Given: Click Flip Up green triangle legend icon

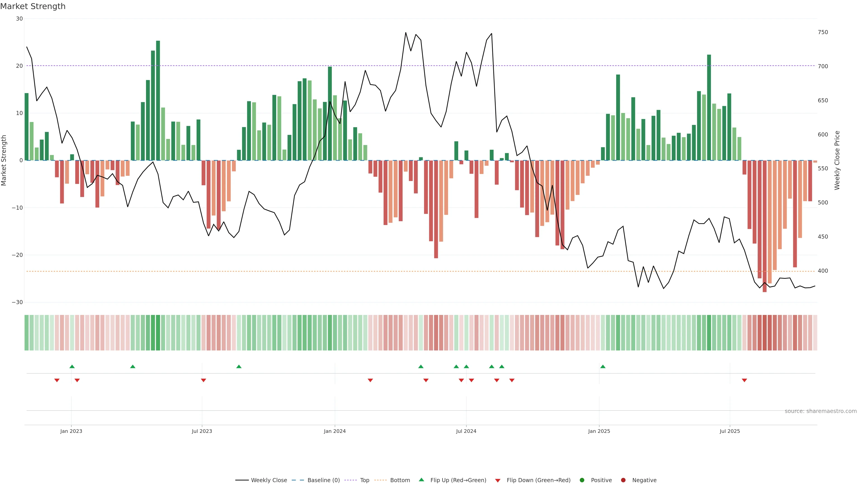Looking at the screenshot, I should [x=421, y=480].
